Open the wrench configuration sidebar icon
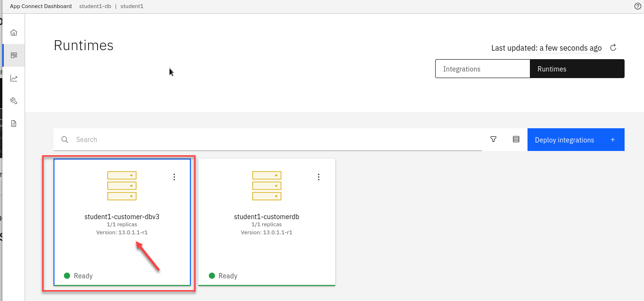 [x=14, y=101]
